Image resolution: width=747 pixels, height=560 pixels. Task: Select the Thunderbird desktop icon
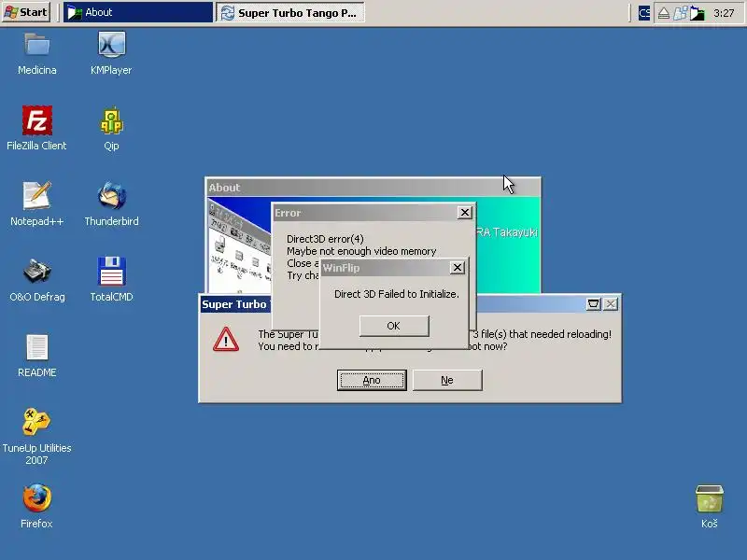[x=111, y=196]
